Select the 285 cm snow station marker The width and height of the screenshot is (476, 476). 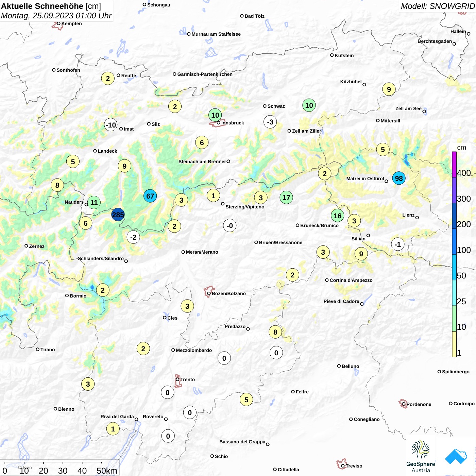pos(118,215)
